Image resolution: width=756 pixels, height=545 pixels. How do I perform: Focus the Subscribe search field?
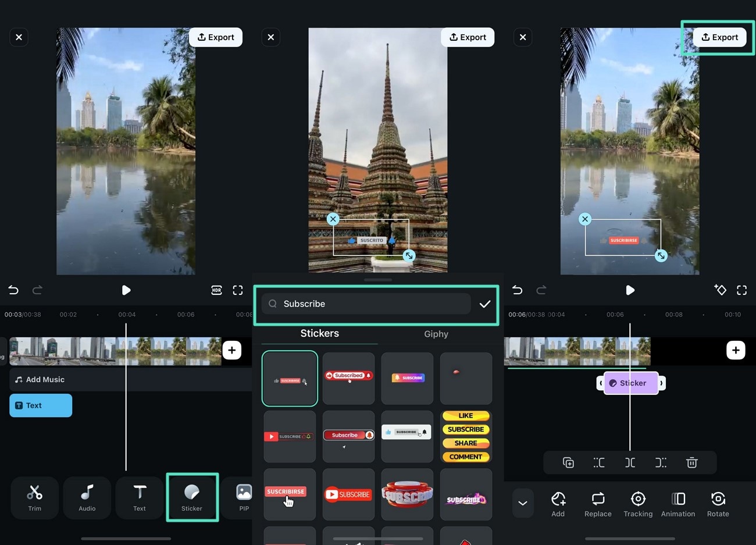(366, 304)
